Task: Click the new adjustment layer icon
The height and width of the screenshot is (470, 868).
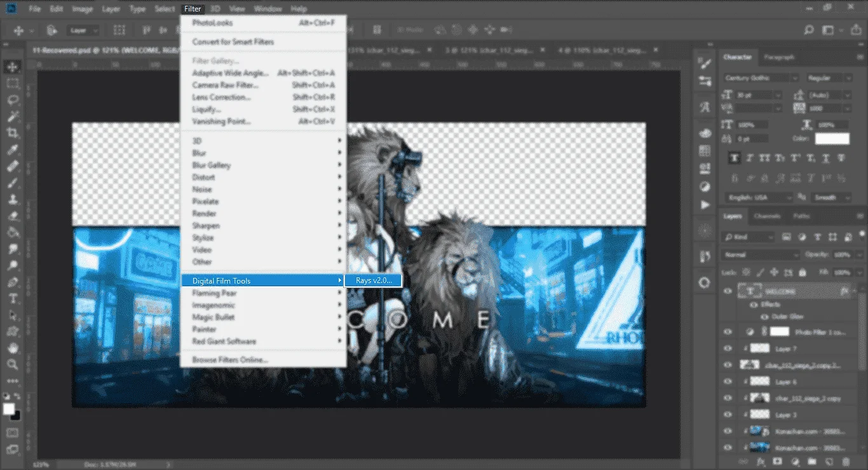Action: coord(794,462)
